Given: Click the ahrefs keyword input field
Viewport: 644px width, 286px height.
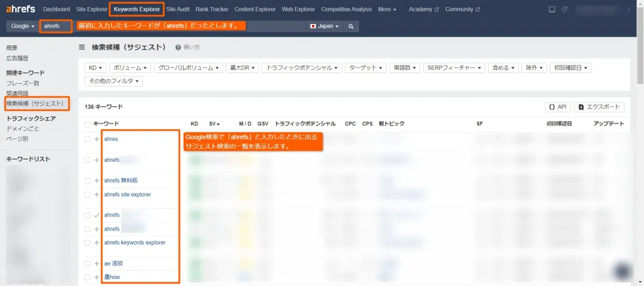Looking at the screenshot, I should tap(172, 26).
